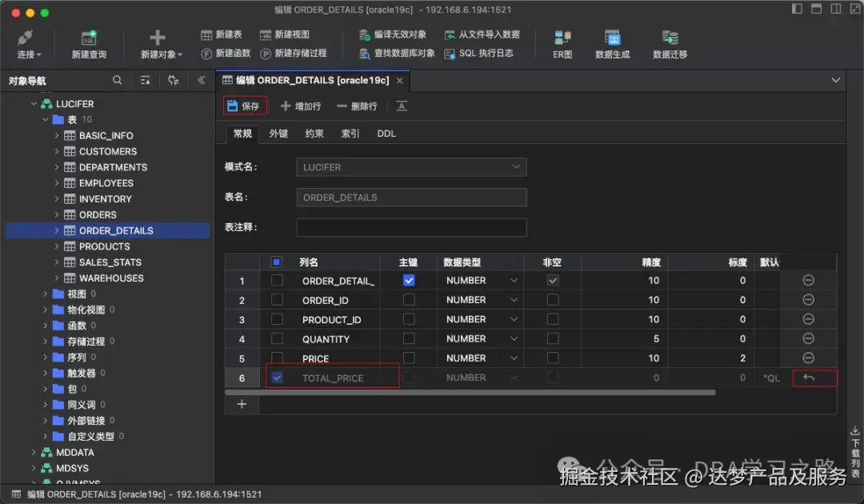Check the row selector for ORDER_DETAIL_

(x=277, y=280)
